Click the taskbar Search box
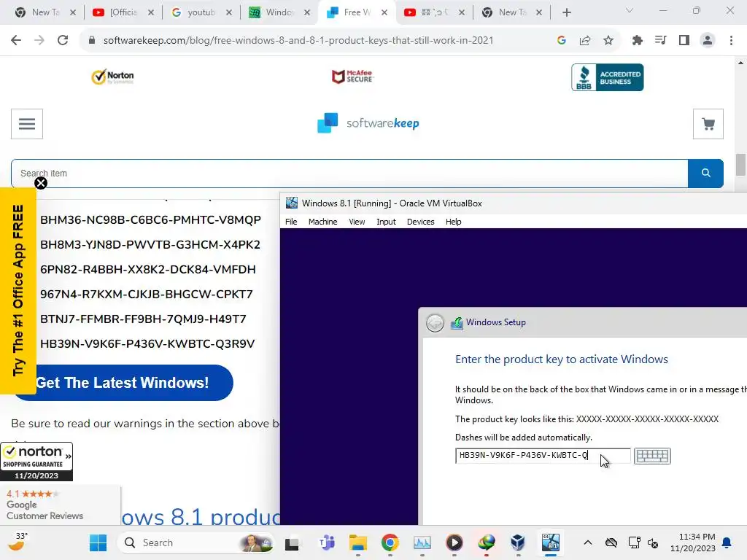747x560 pixels. [x=196, y=542]
